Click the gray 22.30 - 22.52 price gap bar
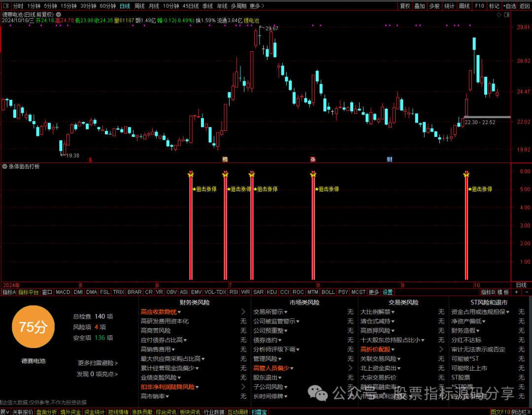This screenshot has height=415, width=532. (x=487, y=117)
